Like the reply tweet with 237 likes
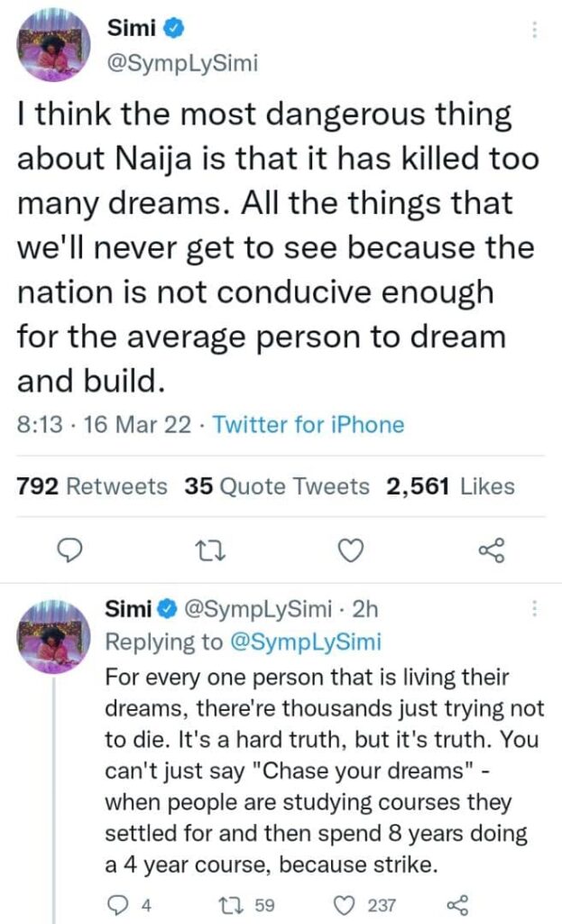The width and height of the screenshot is (562, 924). tap(345, 903)
